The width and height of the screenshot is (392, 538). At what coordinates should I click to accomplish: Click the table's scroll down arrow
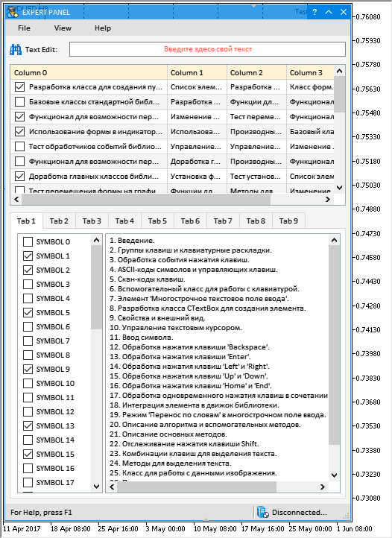coord(340,188)
